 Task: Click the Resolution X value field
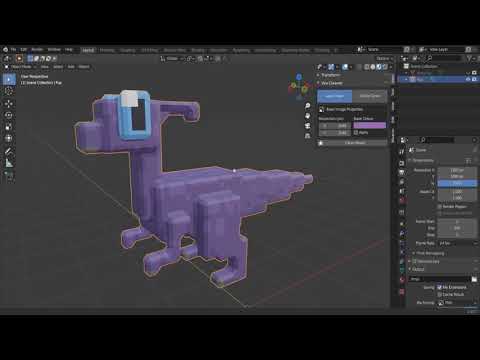point(457,170)
